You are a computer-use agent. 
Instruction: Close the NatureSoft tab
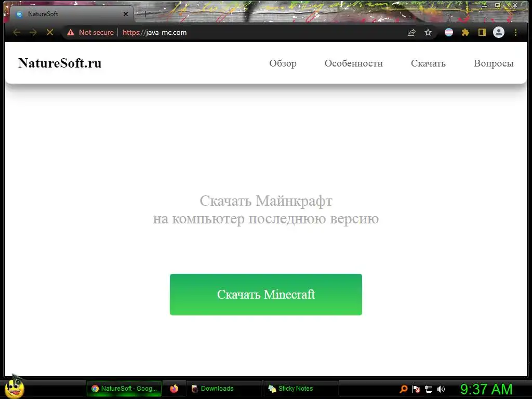(126, 14)
